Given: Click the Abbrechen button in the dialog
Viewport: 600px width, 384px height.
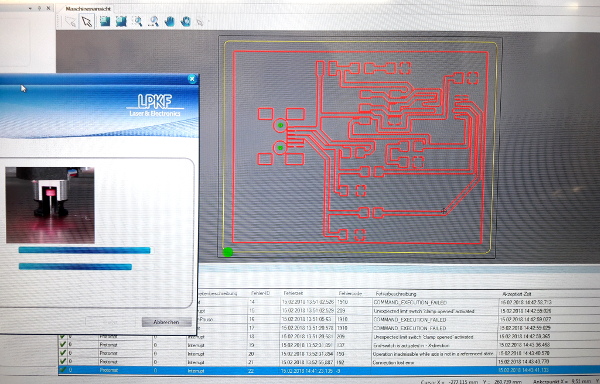Looking at the screenshot, I should pos(166,322).
